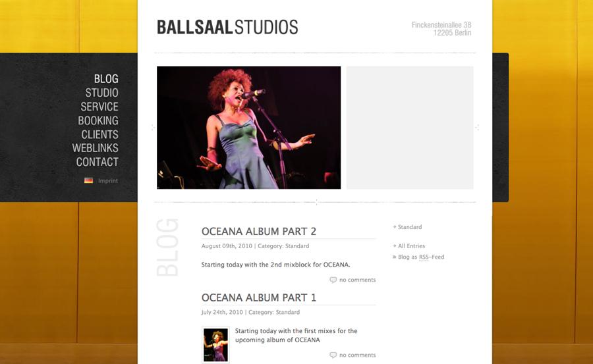
Task: Open the Service menu item
Action: click(x=99, y=107)
